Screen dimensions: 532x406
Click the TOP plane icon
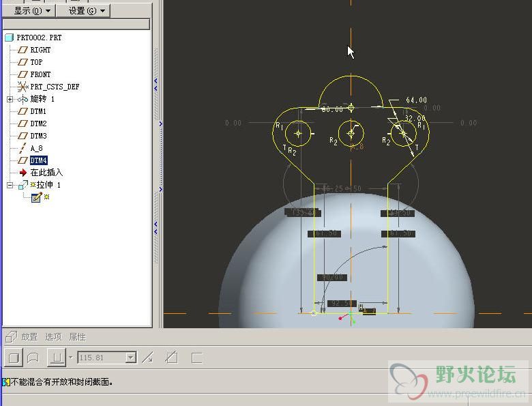click(23, 62)
